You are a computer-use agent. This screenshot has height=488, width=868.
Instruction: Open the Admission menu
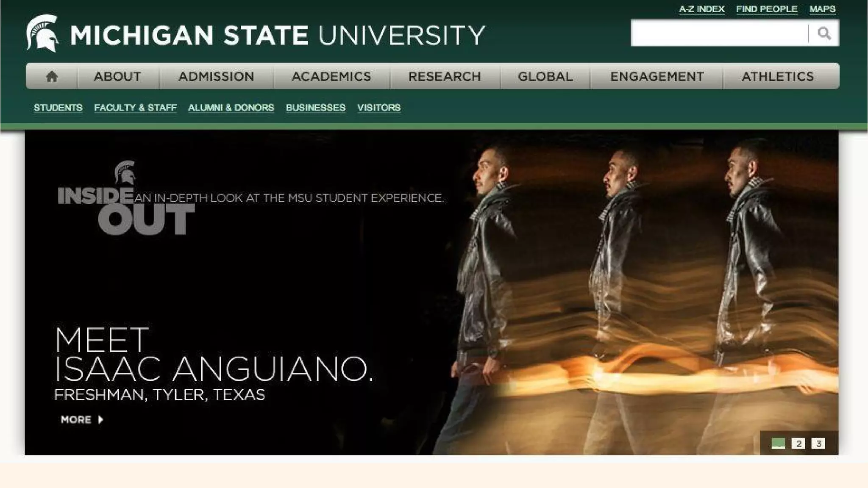point(216,76)
